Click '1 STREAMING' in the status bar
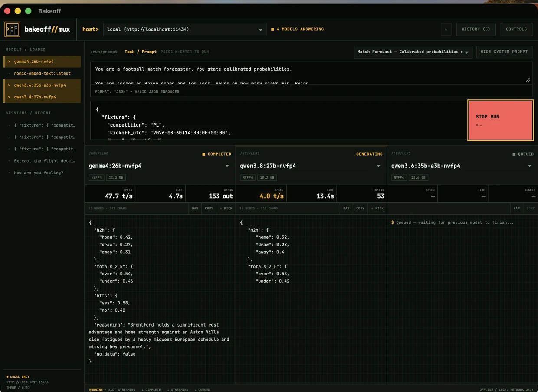This screenshot has height=392, width=538. (177, 390)
